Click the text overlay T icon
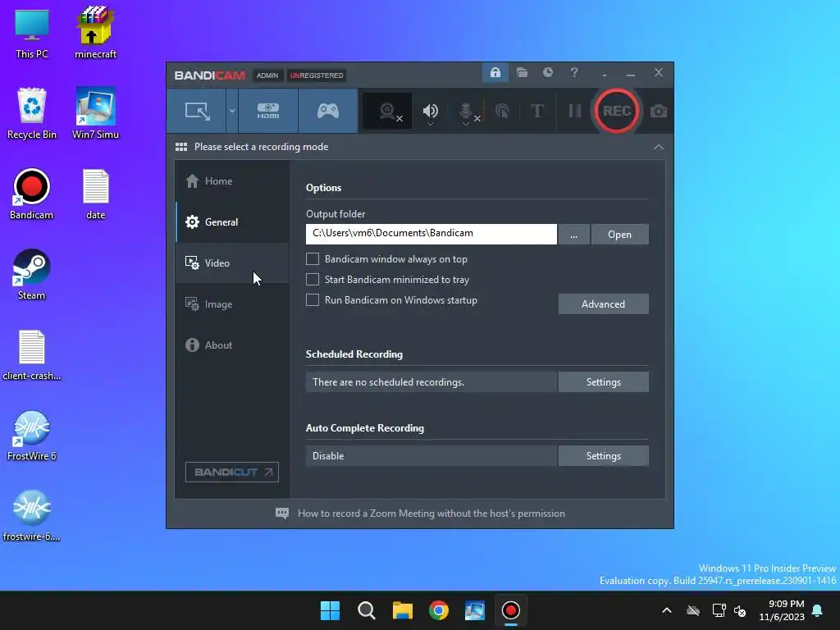Image resolution: width=840 pixels, height=630 pixels. pyautogui.click(x=536, y=111)
